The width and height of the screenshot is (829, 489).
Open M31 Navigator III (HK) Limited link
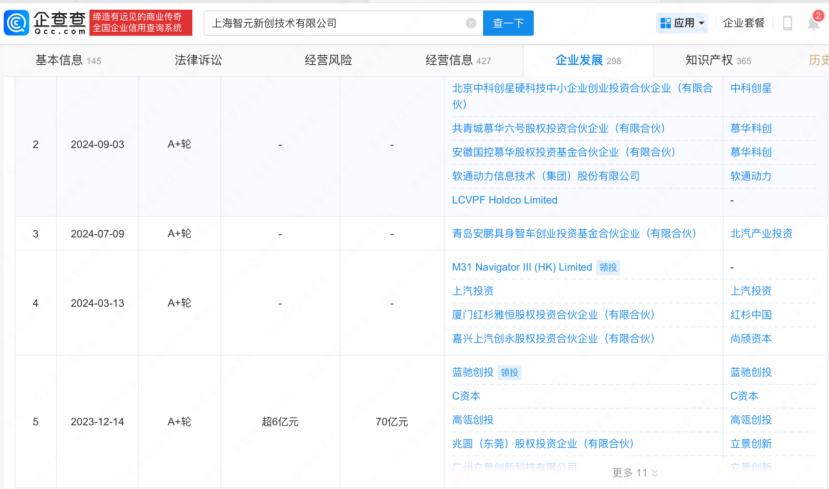tap(522, 267)
